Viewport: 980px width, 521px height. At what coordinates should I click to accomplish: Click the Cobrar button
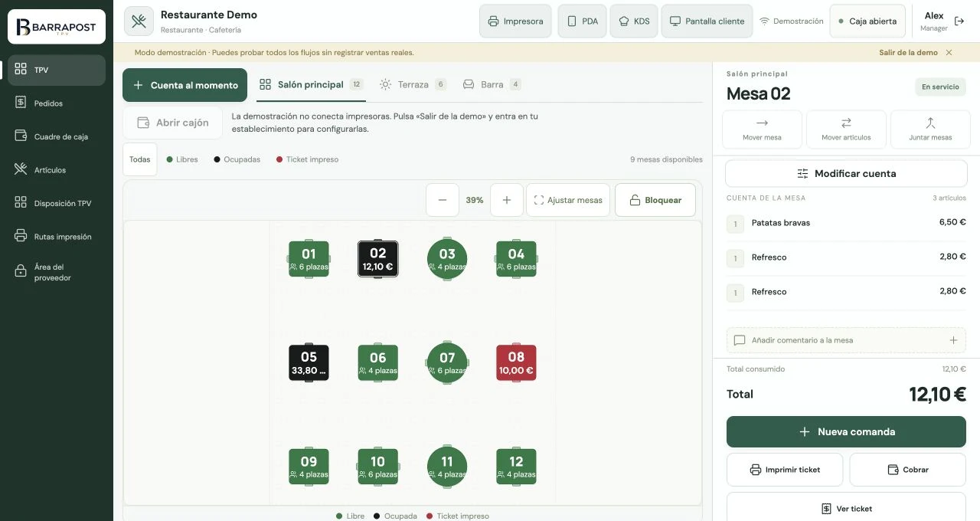(x=908, y=470)
